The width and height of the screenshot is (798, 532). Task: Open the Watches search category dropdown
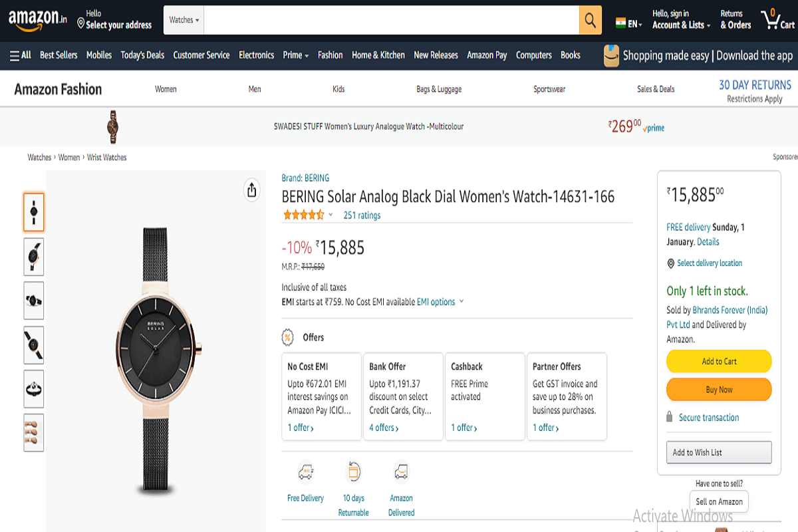pyautogui.click(x=184, y=19)
